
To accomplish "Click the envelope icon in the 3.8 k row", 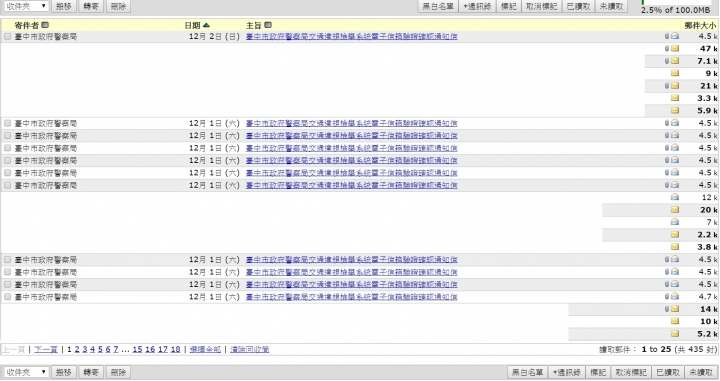I will coord(675,247).
